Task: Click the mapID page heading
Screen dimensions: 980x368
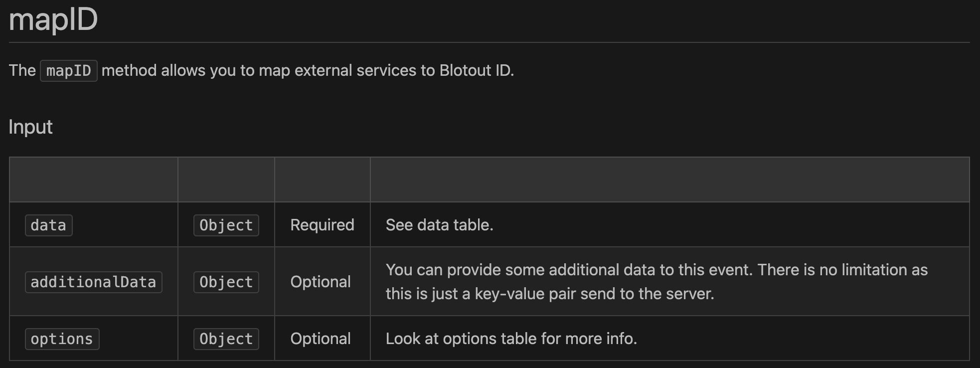Action: point(53,20)
